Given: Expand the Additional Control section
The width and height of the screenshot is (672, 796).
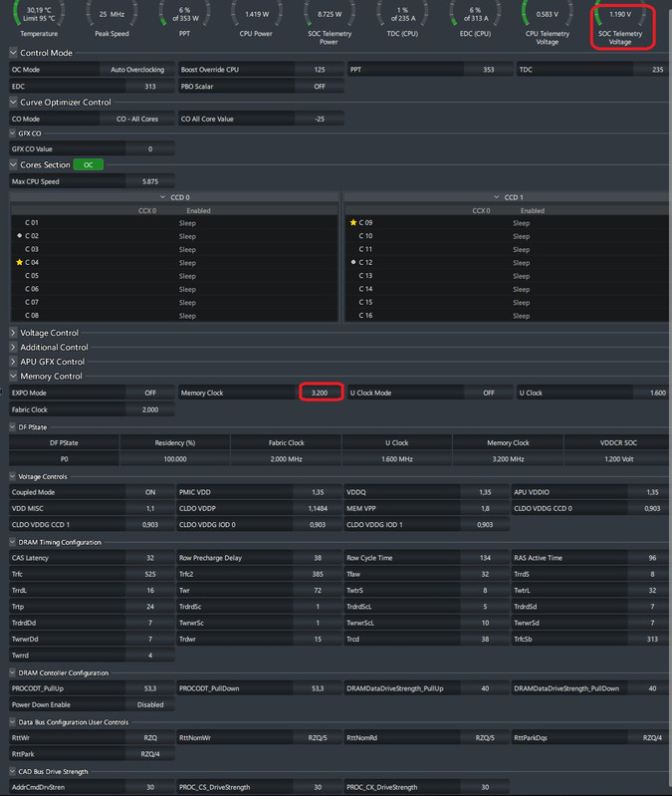Looking at the screenshot, I should 13,348.
